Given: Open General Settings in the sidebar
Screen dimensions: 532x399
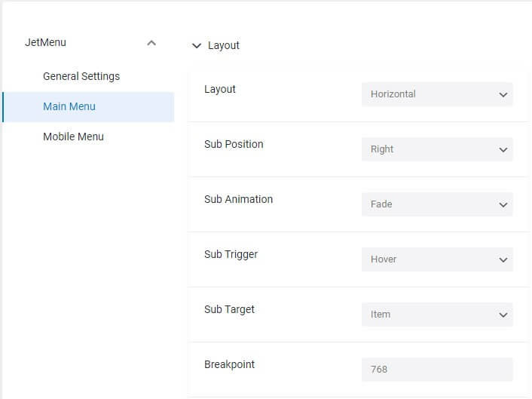Looking at the screenshot, I should point(81,76).
